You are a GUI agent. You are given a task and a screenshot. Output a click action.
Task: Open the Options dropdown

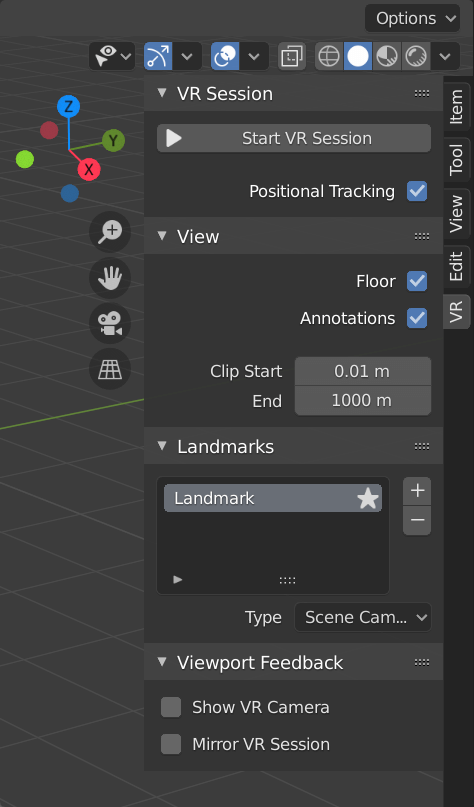pyautogui.click(x=412, y=19)
